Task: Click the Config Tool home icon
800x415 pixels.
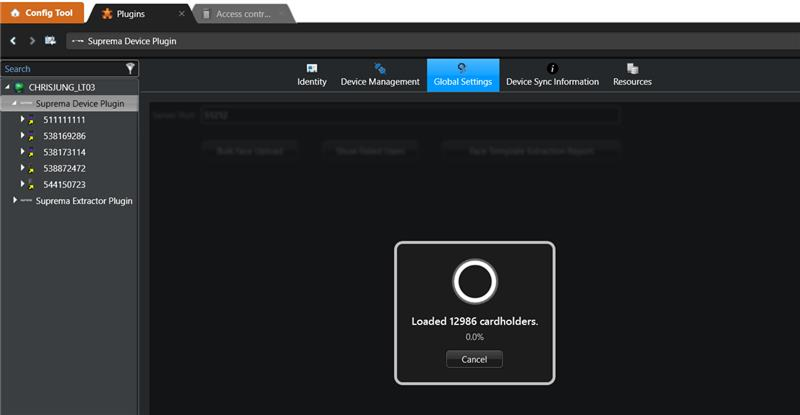Action: point(15,13)
